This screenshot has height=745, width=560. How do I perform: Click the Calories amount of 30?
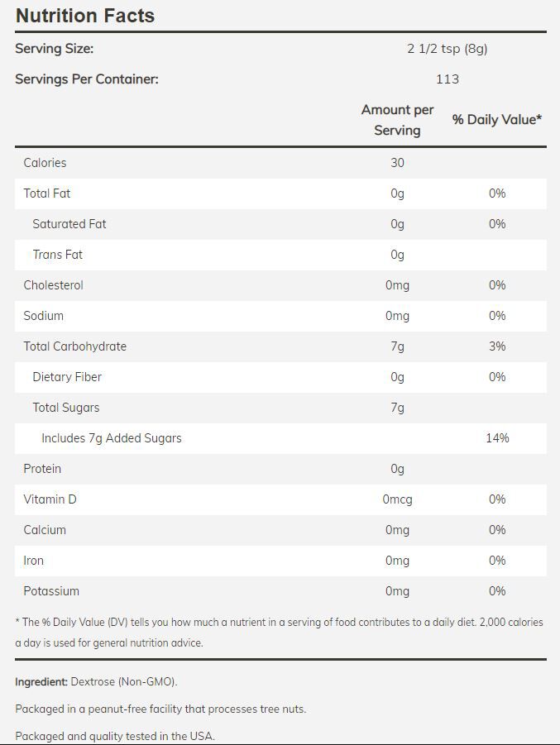pyautogui.click(x=397, y=163)
